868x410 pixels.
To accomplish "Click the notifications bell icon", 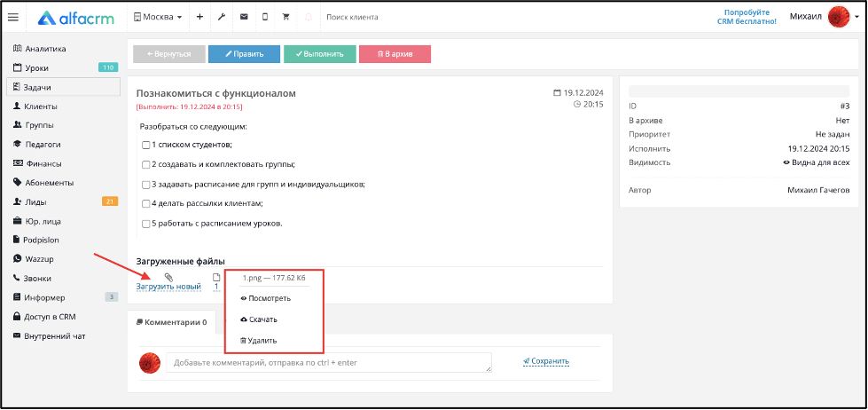I will point(309,17).
